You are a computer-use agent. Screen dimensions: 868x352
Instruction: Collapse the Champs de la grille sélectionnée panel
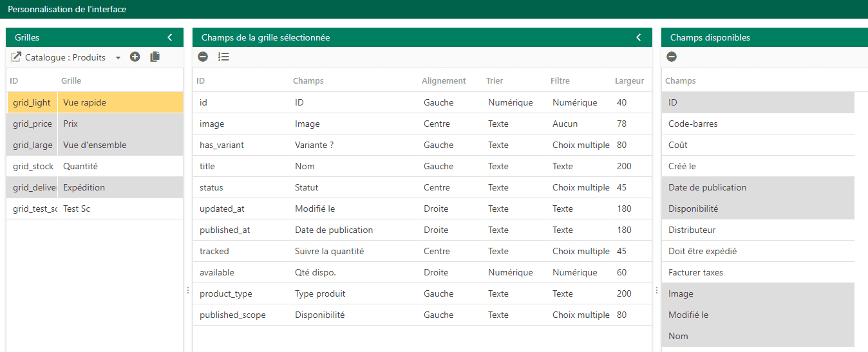(x=638, y=37)
